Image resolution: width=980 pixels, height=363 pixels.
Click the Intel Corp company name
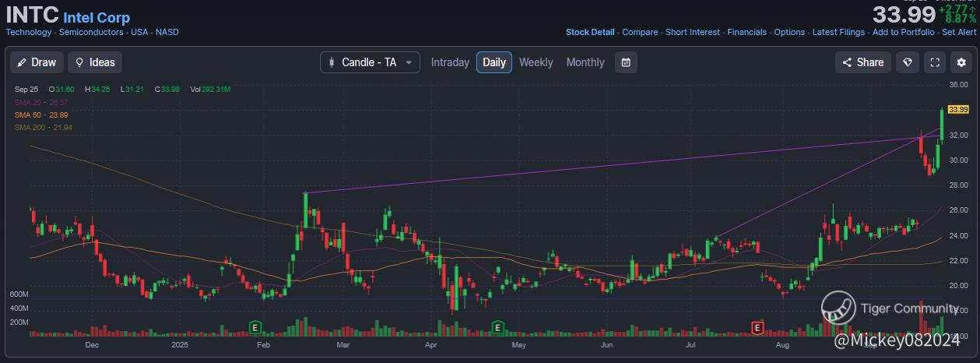click(97, 17)
